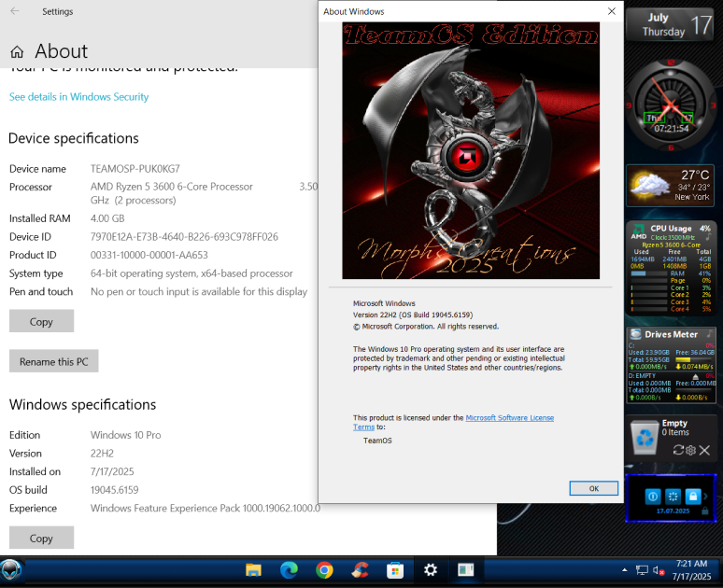Image resolution: width=723 pixels, height=588 pixels.
Task: Click the weather gadget sun-cloud icon
Action: coord(650,185)
